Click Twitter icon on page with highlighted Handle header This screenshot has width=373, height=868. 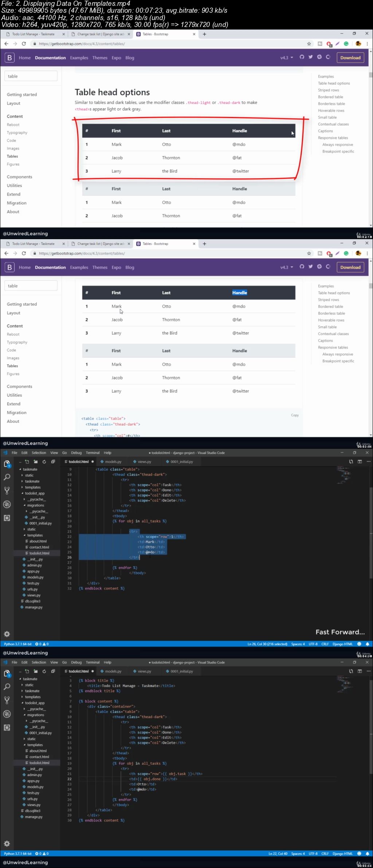coord(310,266)
